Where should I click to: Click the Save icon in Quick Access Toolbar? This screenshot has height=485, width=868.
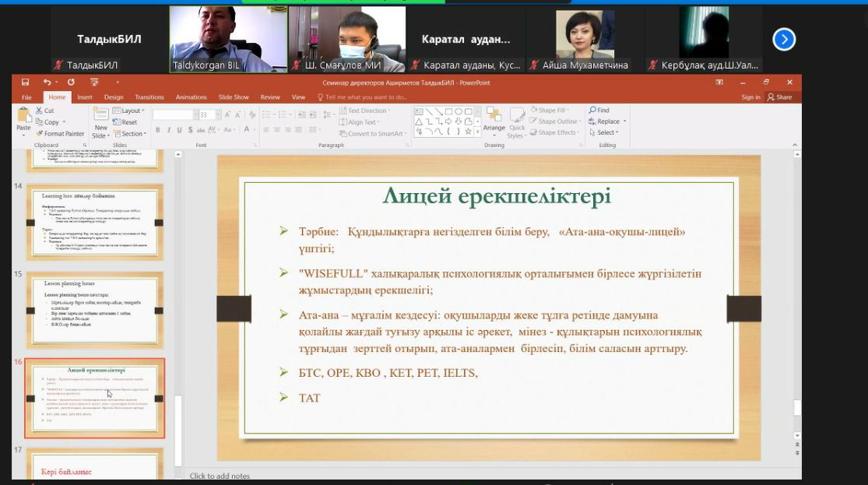tap(25, 82)
